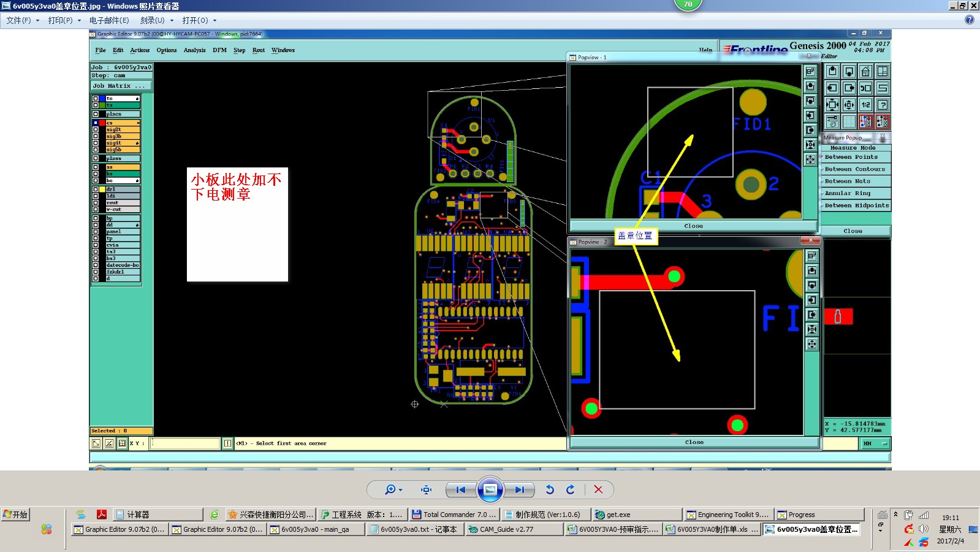Select Between Contours measure mode
This screenshot has width=980, height=552.
855,169
